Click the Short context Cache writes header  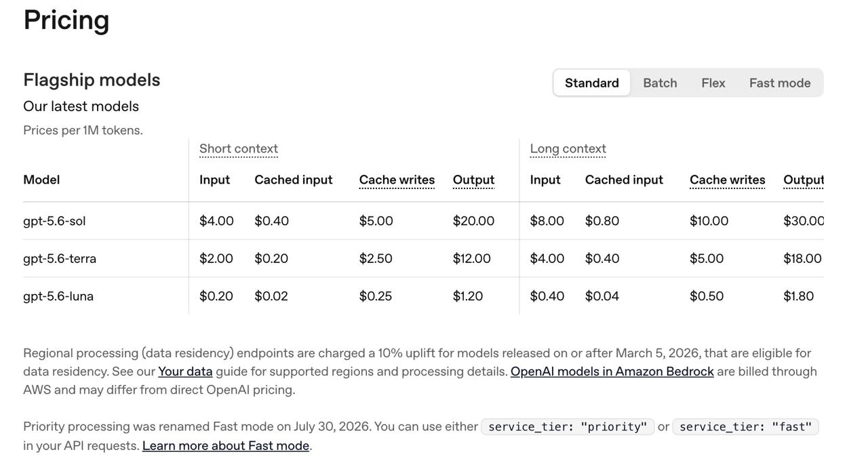coord(397,180)
